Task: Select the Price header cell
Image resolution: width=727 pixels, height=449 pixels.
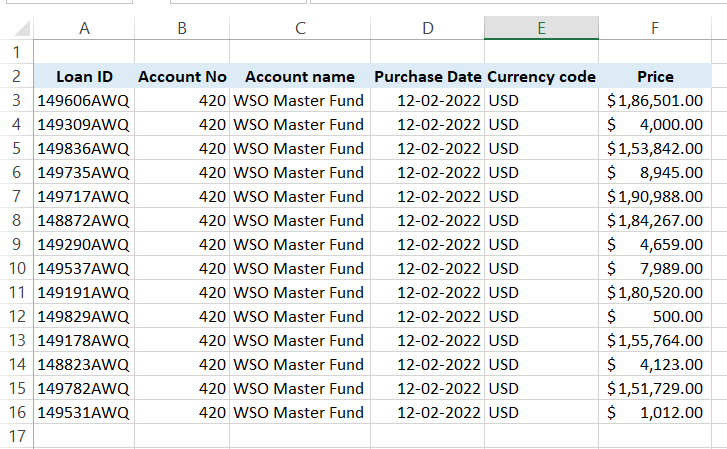Action: [x=655, y=76]
